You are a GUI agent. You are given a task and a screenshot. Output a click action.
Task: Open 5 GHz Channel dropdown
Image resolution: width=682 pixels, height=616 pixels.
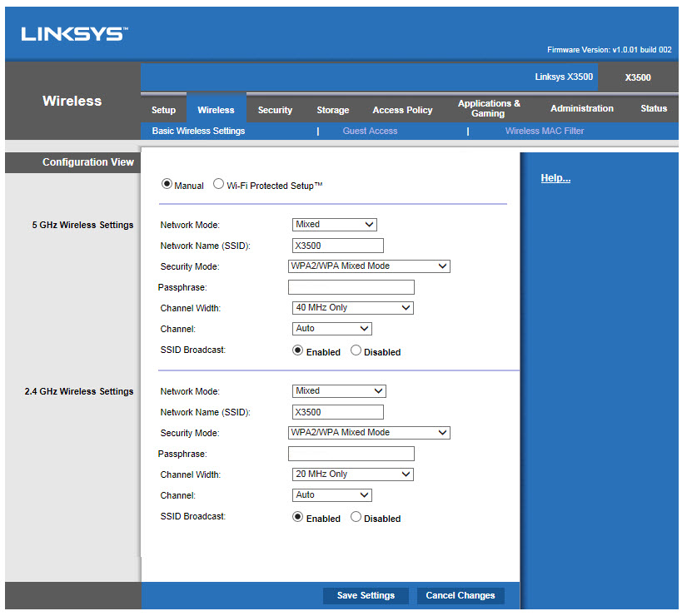click(x=332, y=329)
